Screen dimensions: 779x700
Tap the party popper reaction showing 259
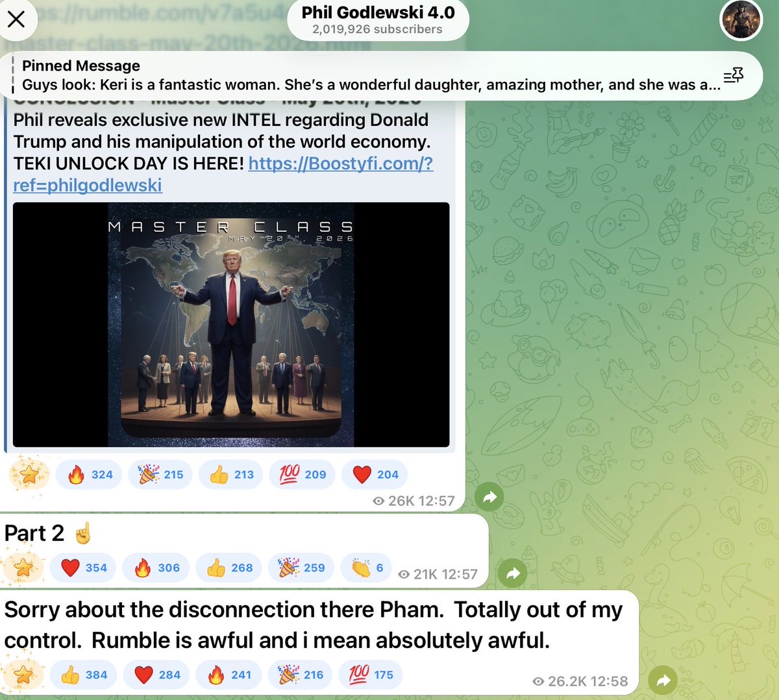301,568
